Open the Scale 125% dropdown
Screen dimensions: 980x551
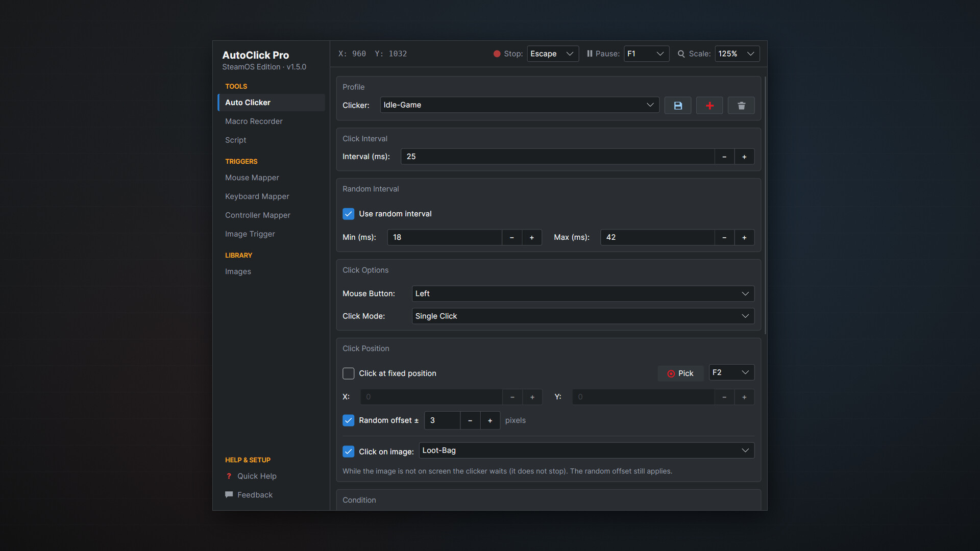[x=737, y=54]
